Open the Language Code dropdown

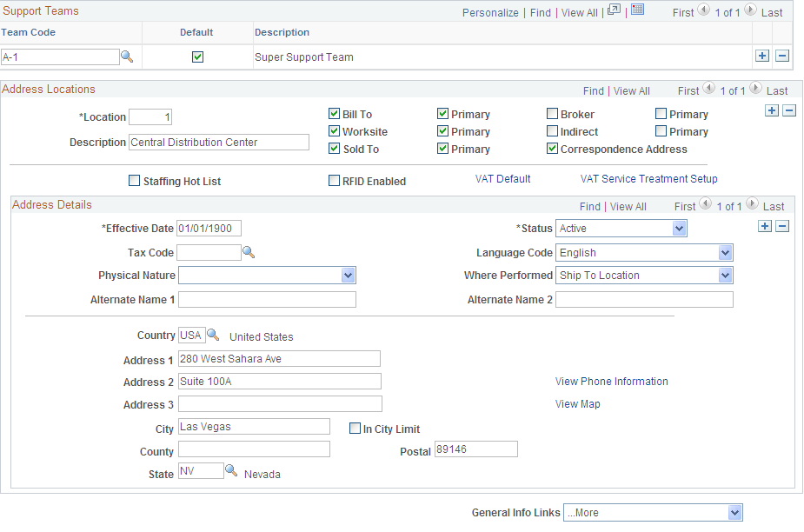pos(644,252)
